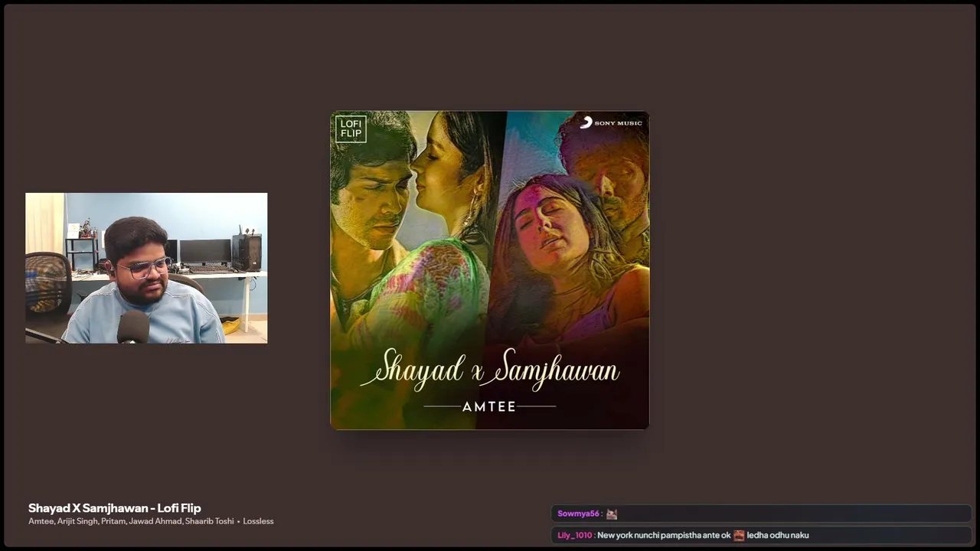980x551 pixels.
Task: Click artist name 'Shaarib Toshi' in the credits
Action: [x=209, y=521]
